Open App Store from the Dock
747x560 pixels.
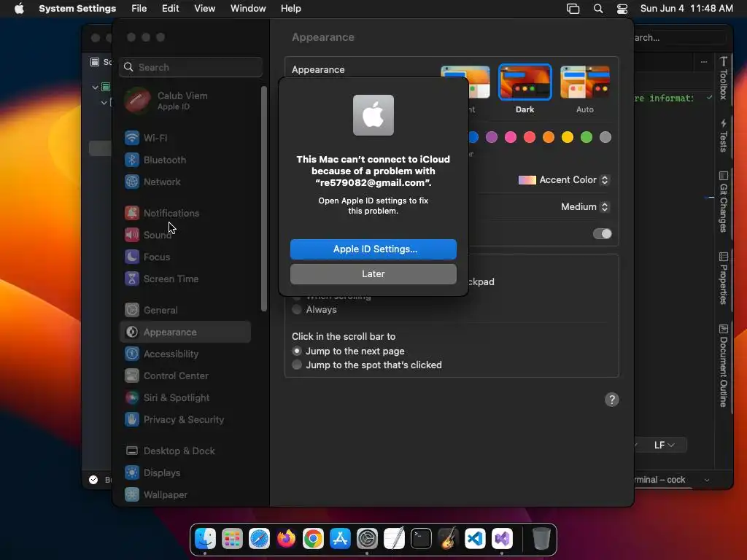[340, 539]
